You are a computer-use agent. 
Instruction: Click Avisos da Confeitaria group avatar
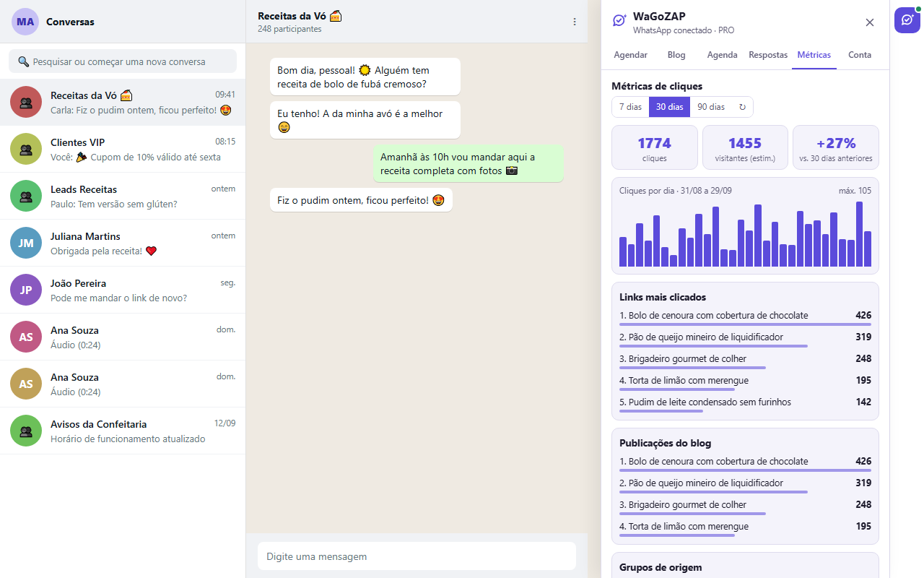(x=26, y=431)
